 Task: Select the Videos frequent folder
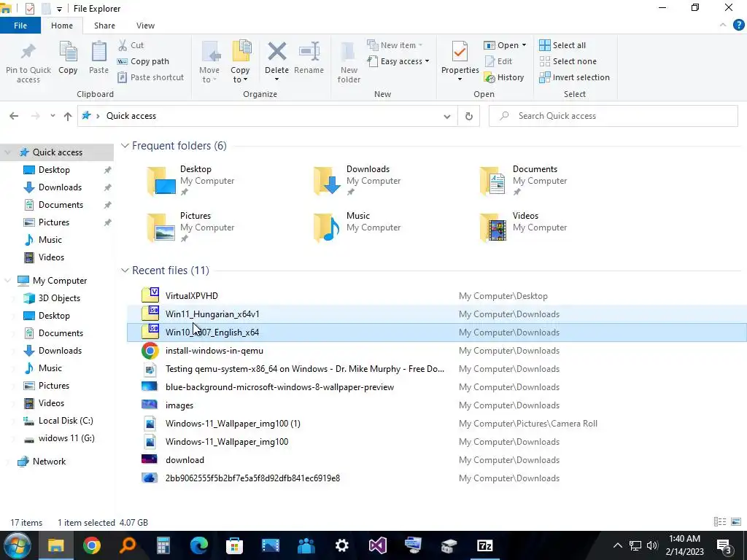tap(524, 227)
